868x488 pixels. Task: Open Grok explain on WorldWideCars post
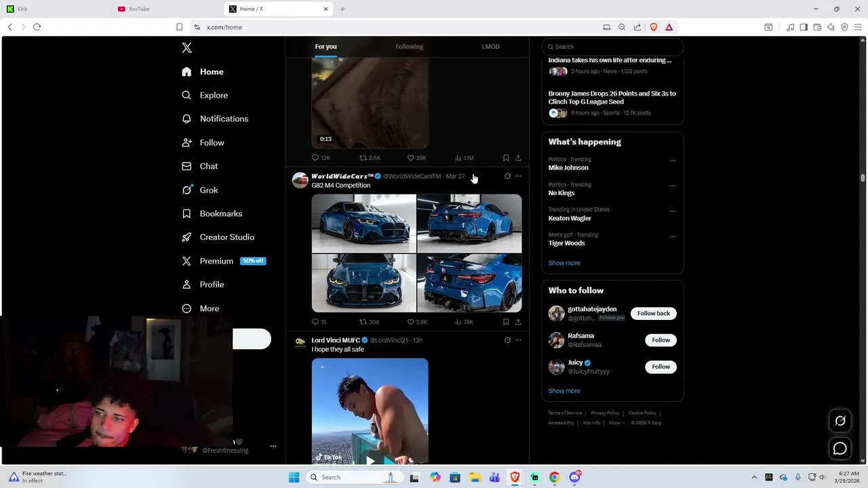click(x=507, y=176)
